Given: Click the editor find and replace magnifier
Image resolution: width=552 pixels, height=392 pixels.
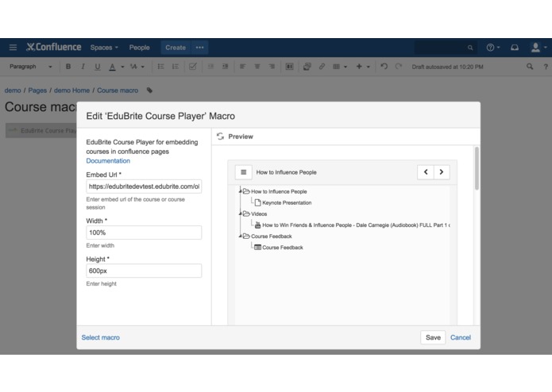Looking at the screenshot, I should coord(530,67).
